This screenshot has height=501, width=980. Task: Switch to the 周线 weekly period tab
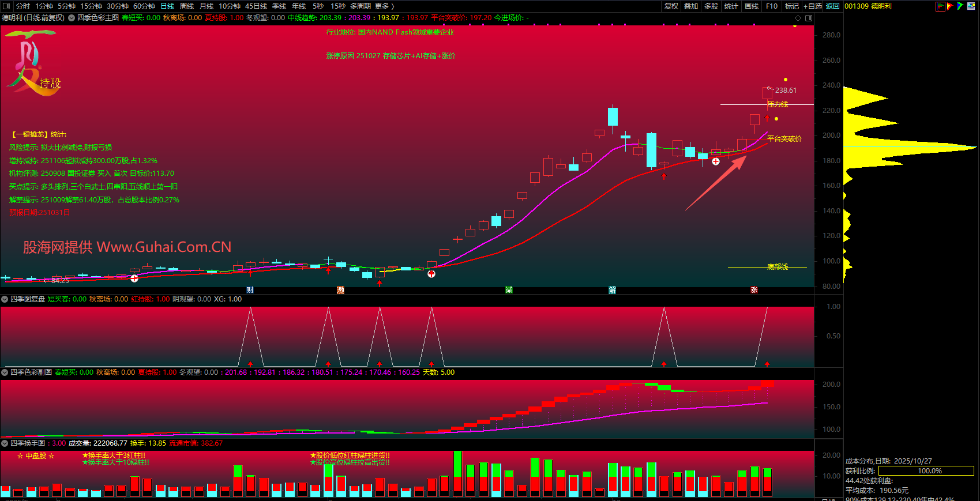click(187, 6)
